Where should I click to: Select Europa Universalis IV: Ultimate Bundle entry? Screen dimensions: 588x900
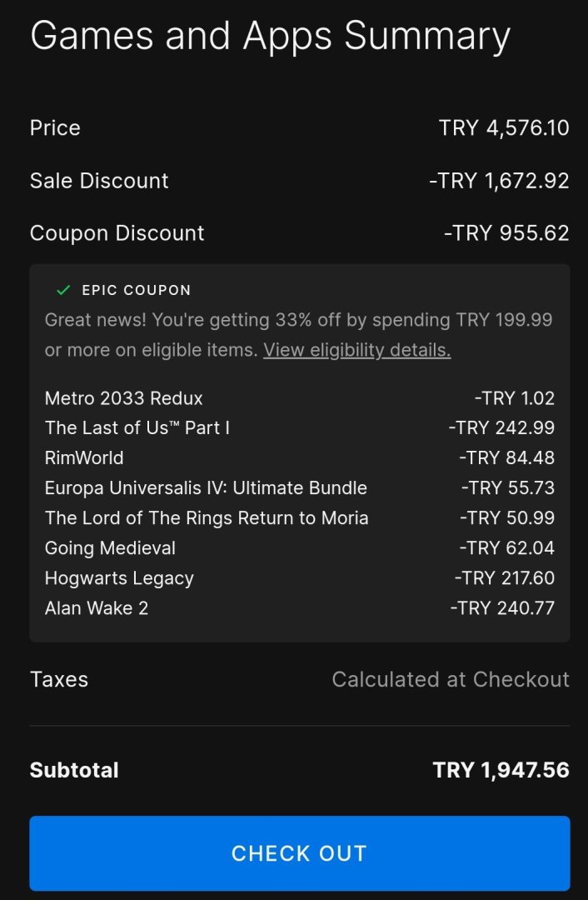tap(206, 488)
